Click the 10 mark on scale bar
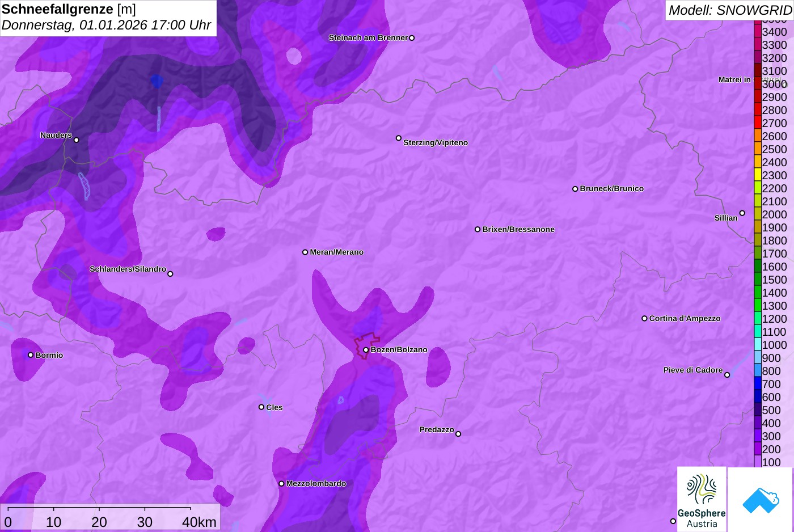794x532 pixels. [x=54, y=522]
